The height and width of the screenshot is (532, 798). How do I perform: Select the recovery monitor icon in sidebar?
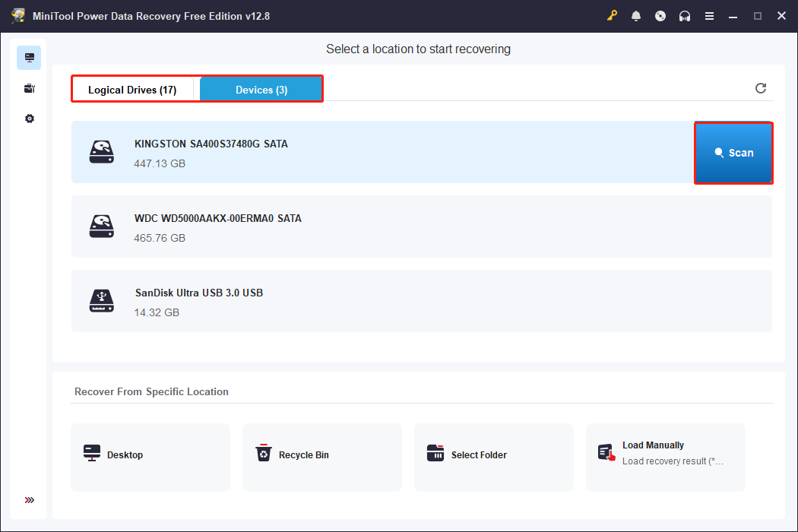tap(30, 58)
